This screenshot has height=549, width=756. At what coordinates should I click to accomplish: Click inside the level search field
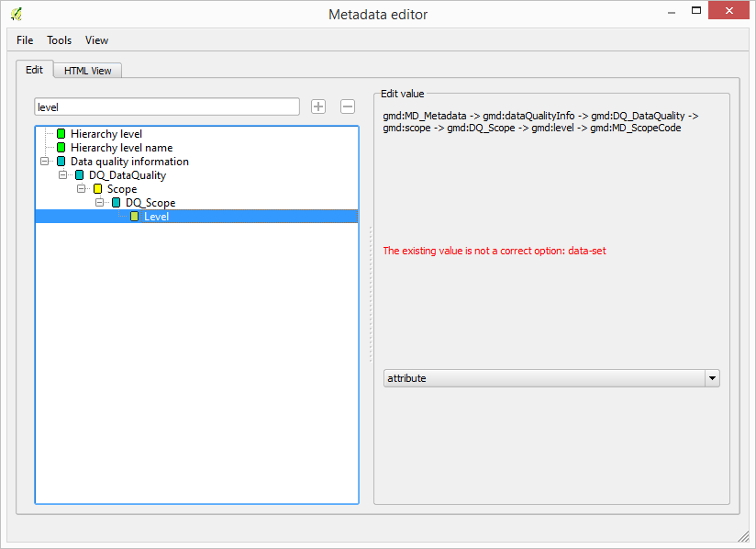click(x=165, y=106)
